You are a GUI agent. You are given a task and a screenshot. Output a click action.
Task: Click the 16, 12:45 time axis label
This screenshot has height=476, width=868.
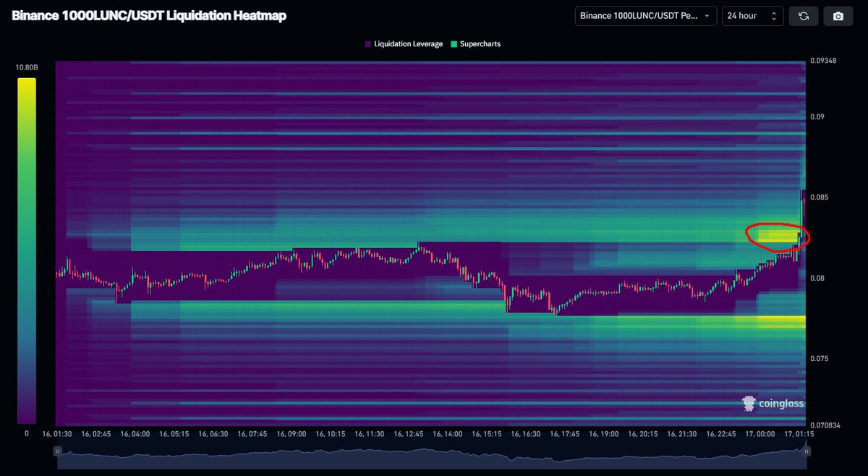click(x=409, y=434)
